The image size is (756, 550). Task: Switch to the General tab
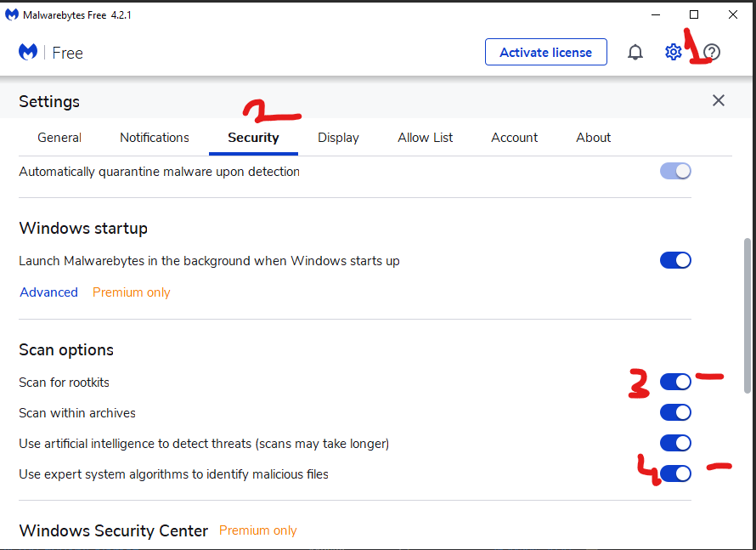point(59,138)
